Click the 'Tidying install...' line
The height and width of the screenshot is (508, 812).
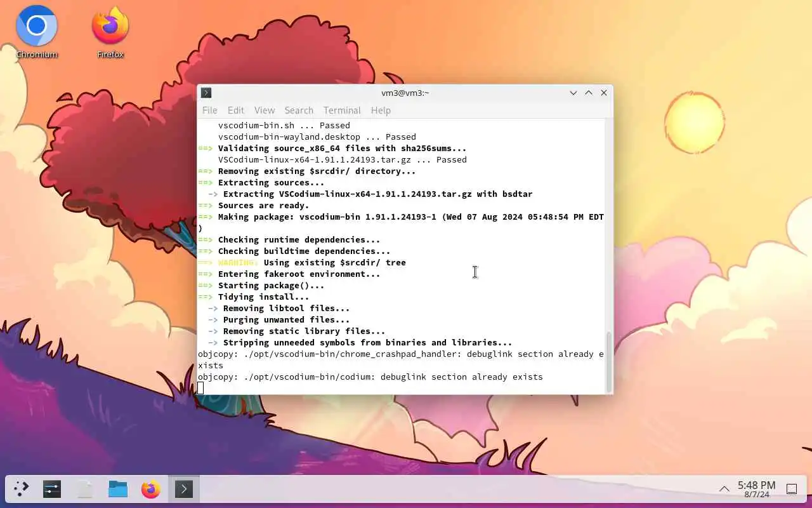coord(253,297)
